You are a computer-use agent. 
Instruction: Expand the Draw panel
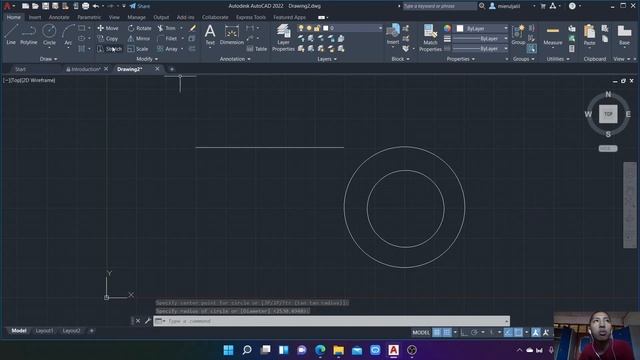point(49,59)
